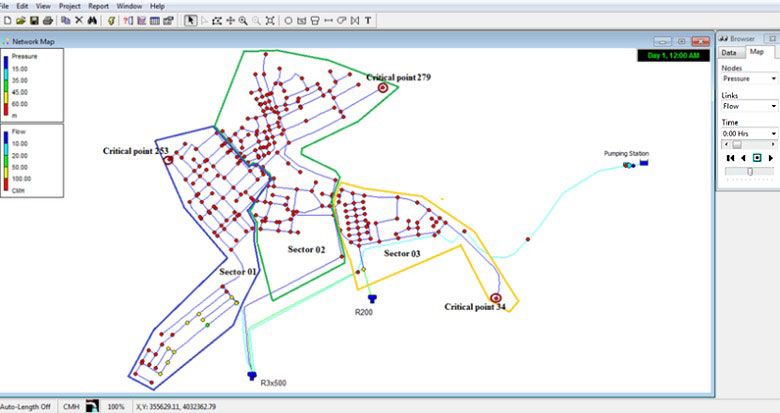The image size is (780, 413).
Task: Open the File menu
Action: 5,6
